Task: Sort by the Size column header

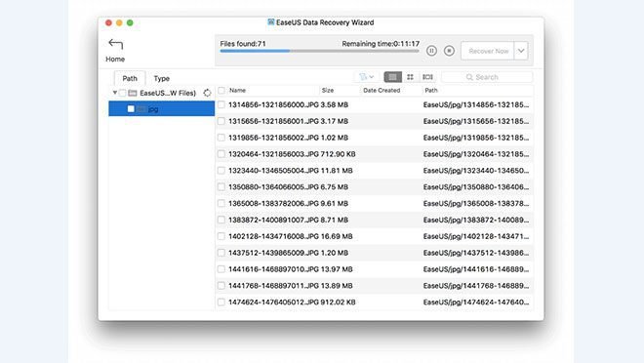Action: pyautogui.click(x=328, y=91)
